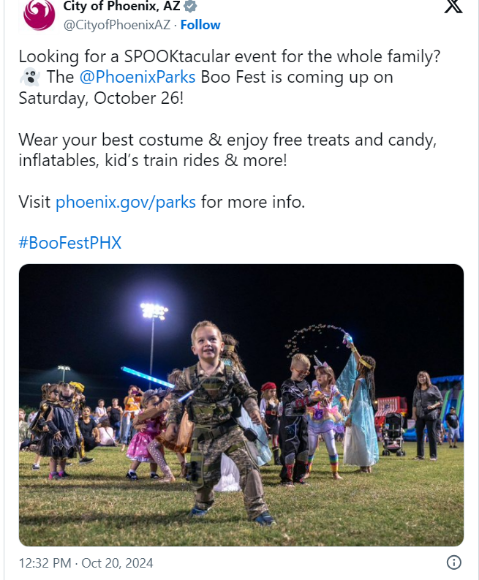
Task: Visit the @CityofPhoenixAZ handle
Action: (117, 25)
